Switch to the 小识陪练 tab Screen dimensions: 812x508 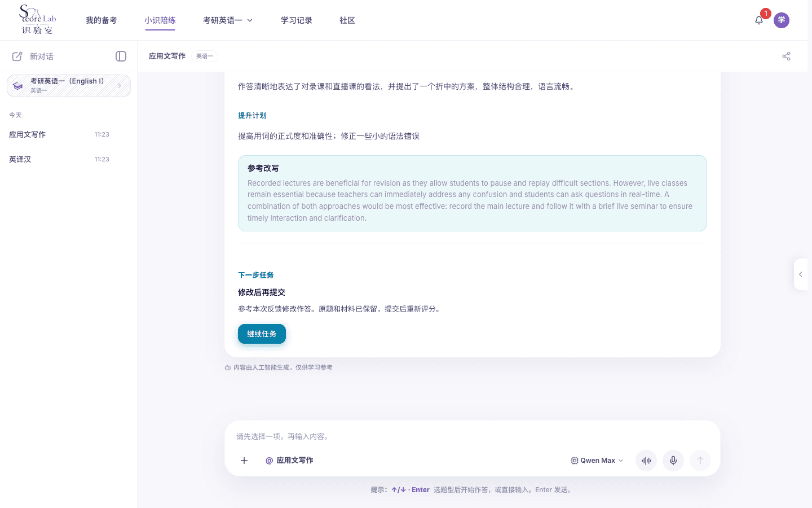point(160,20)
